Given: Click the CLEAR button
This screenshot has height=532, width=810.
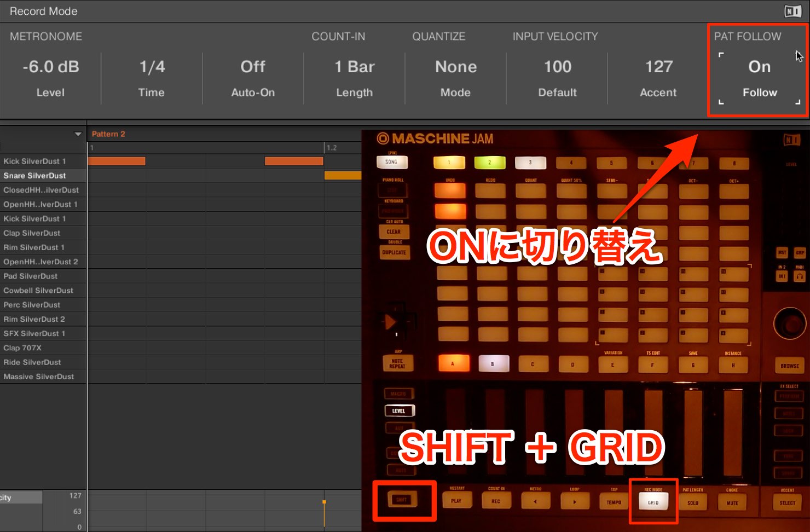Looking at the screenshot, I should pos(394,232).
